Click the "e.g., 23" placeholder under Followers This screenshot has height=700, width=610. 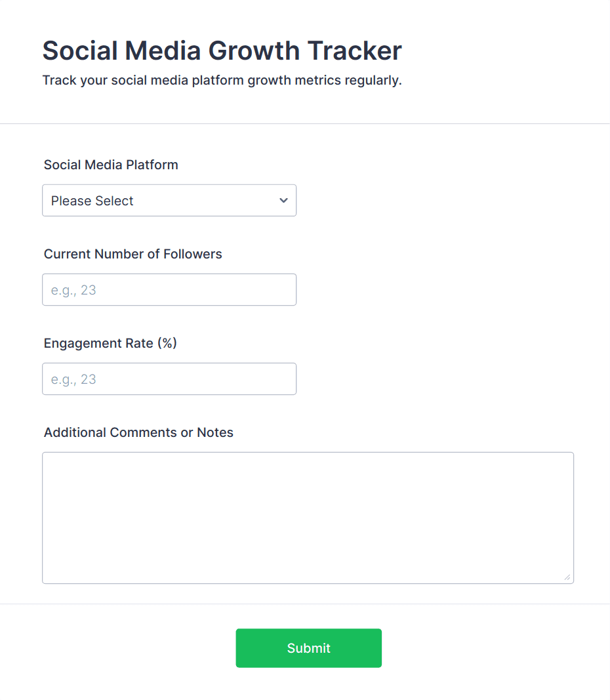pyautogui.click(x=73, y=290)
